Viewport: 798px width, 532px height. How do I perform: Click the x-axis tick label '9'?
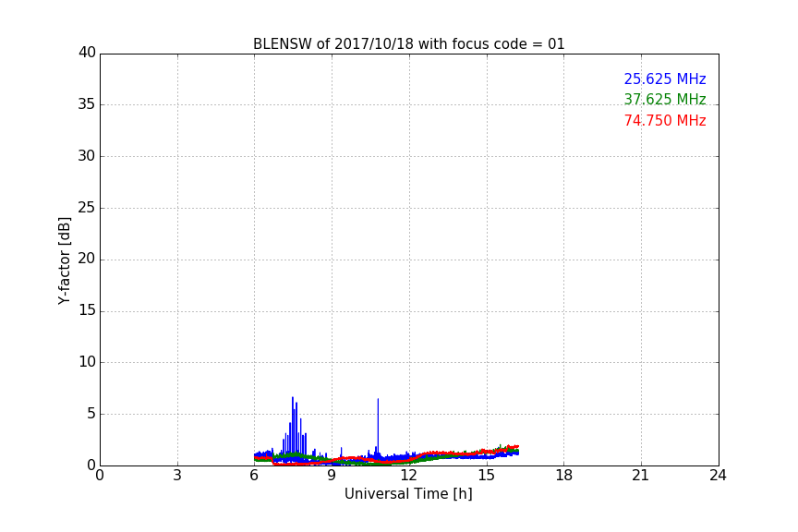coord(332,476)
